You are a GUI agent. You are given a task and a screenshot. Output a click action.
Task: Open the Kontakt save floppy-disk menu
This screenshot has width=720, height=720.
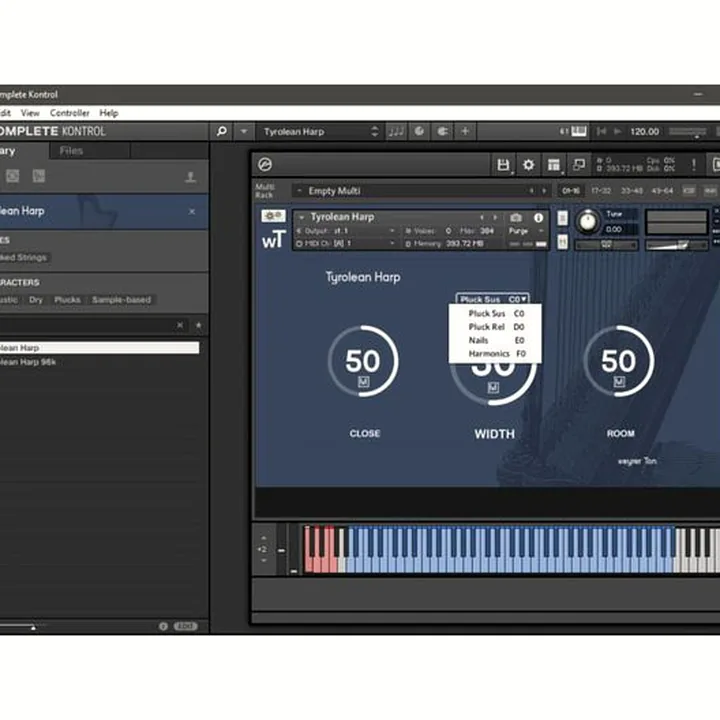(x=503, y=165)
